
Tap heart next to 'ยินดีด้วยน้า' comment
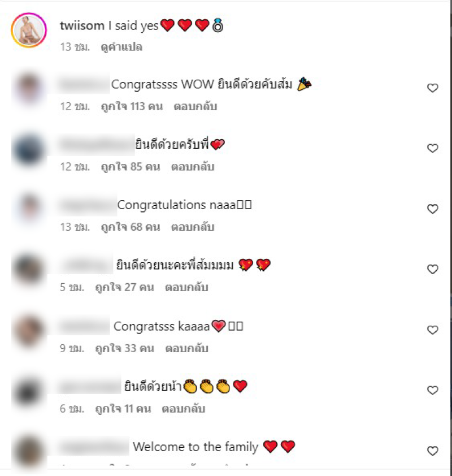click(x=433, y=390)
